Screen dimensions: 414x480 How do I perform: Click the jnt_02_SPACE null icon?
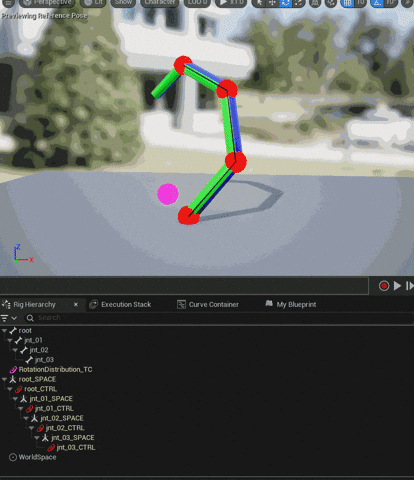pos(34,418)
